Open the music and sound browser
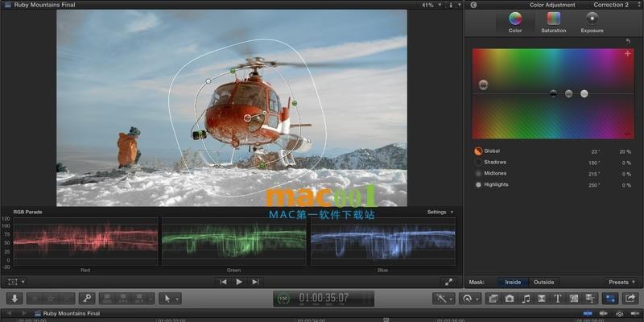 tap(526, 299)
